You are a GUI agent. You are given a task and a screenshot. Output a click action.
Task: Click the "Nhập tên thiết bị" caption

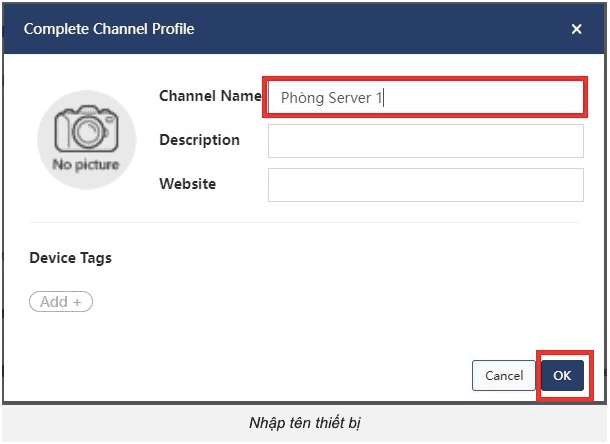pyautogui.click(x=305, y=423)
